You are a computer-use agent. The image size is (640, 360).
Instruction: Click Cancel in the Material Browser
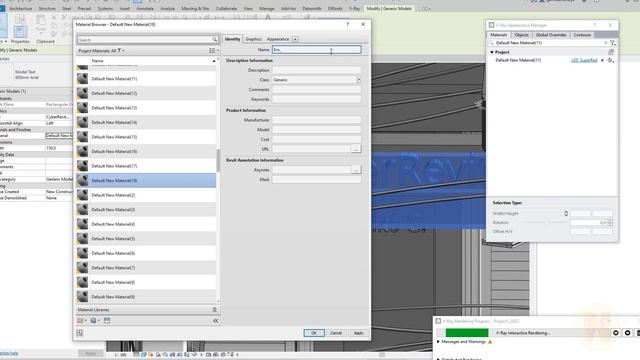336,333
